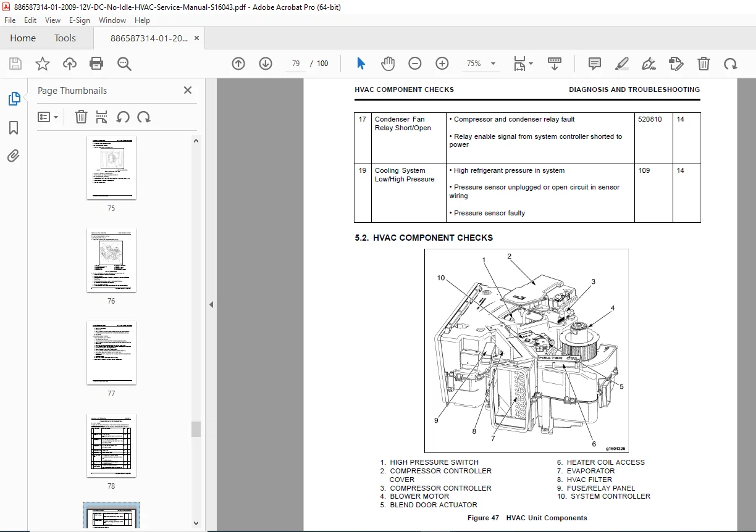Screen dimensions: 756x532
Task: Open the E-Sign menu
Action: coord(80,20)
